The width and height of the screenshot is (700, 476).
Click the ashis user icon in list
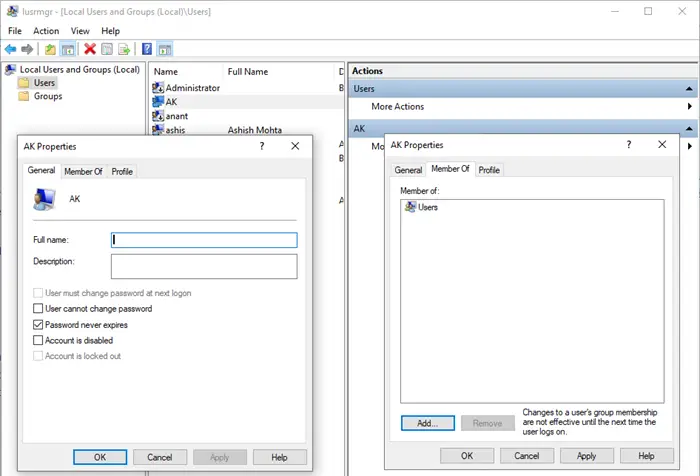(x=158, y=129)
